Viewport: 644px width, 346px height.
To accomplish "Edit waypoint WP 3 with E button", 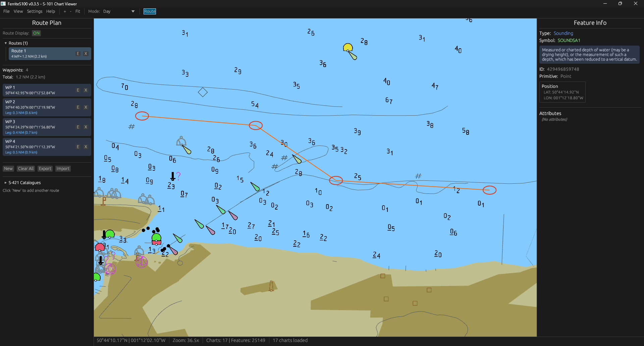I will click(x=78, y=127).
